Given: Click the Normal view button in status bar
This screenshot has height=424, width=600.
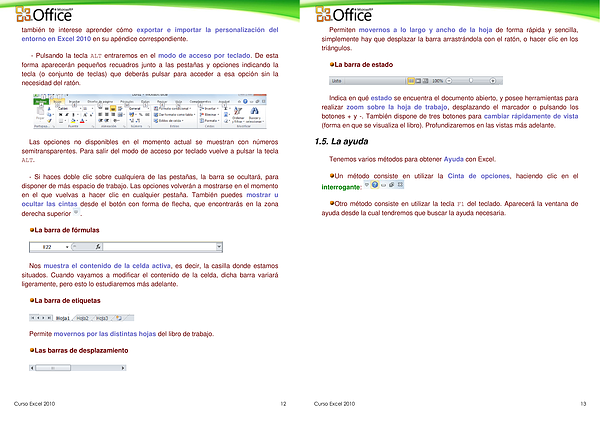Looking at the screenshot, I should (411, 81).
